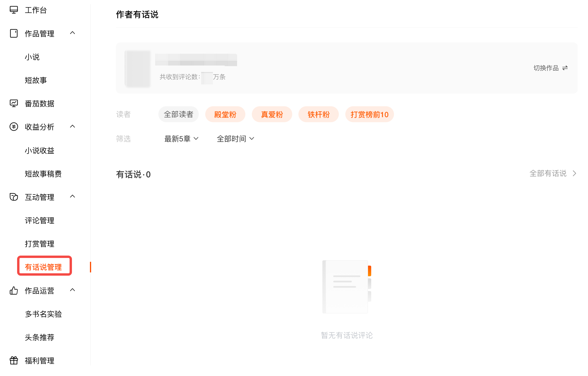Click the 作品运营 thumbs-up icon
Viewport: 588px width, 376px height.
click(14, 290)
